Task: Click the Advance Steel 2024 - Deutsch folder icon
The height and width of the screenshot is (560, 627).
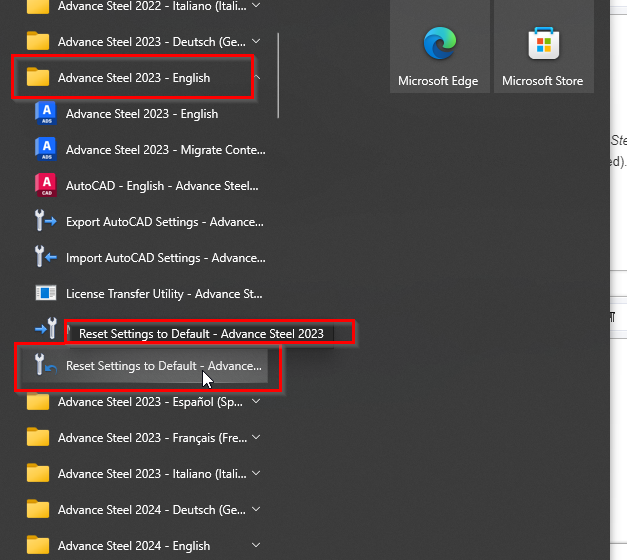Action: (38, 509)
